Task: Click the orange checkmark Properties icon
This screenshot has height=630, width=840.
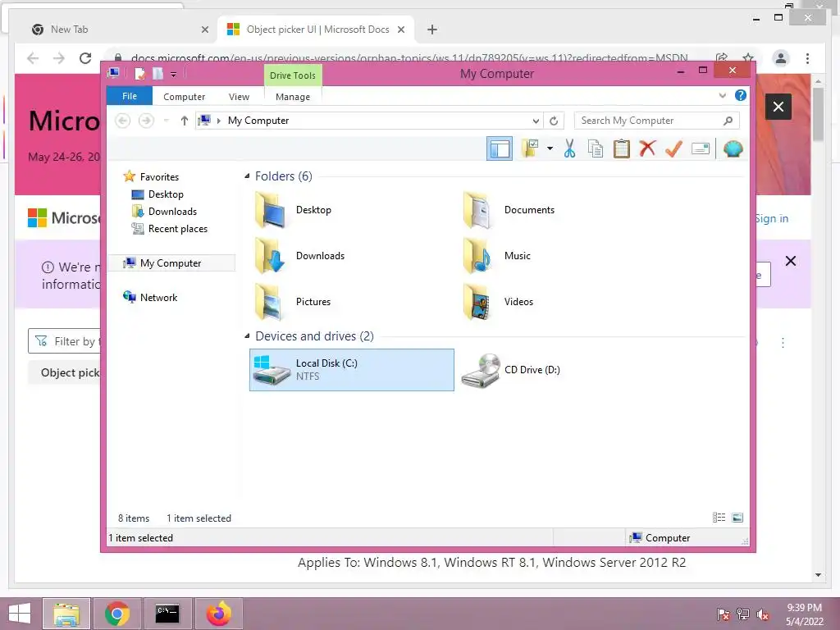Action: (x=673, y=148)
